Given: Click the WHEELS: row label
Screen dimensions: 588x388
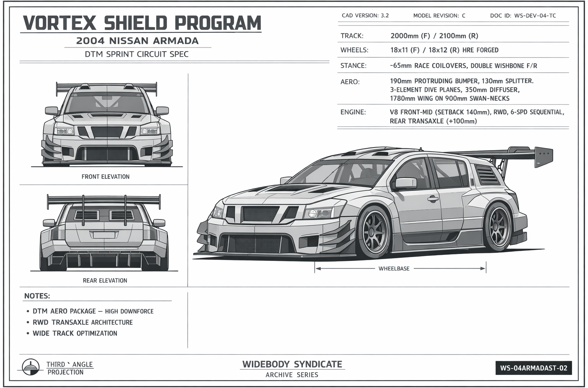Looking at the screenshot, I should (354, 50).
